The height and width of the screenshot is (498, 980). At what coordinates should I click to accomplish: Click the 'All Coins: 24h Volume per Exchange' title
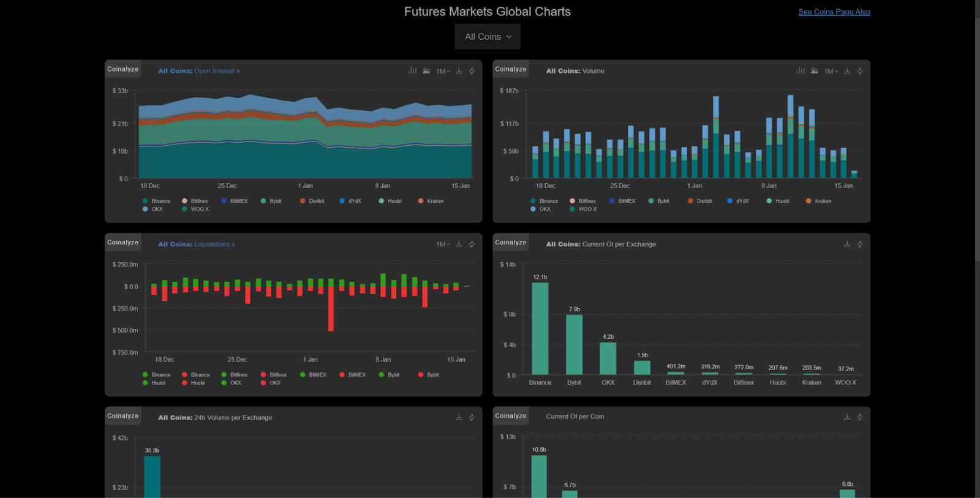coord(215,418)
